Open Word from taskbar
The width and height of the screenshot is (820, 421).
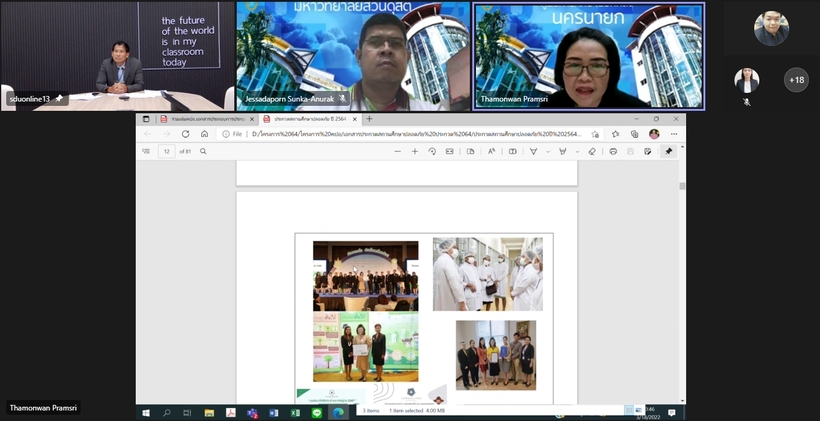point(274,413)
